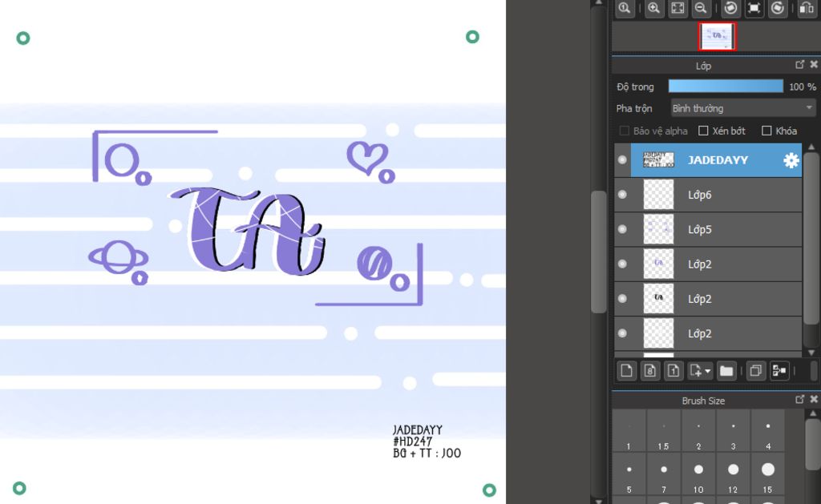Select the JADEDAYY text layer

(x=716, y=160)
